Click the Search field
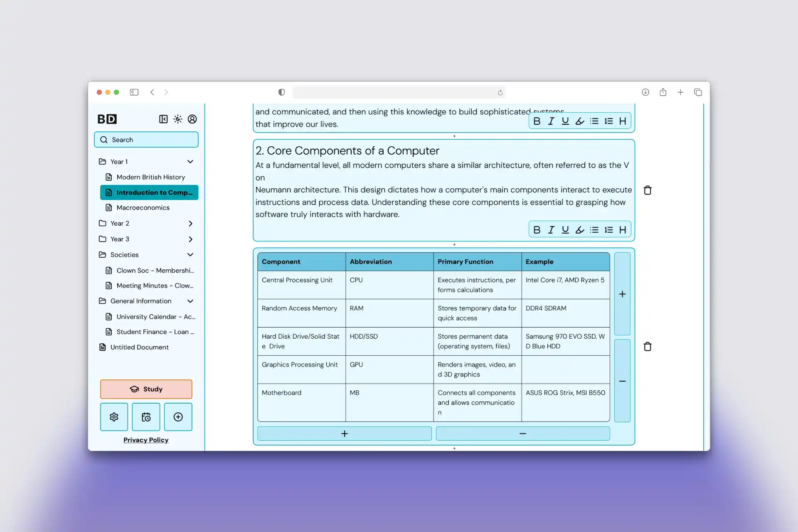 [x=146, y=139]
